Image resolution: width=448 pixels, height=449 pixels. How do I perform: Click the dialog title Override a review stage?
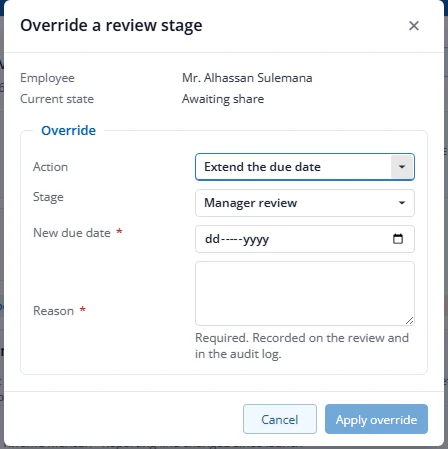point(111,25)
